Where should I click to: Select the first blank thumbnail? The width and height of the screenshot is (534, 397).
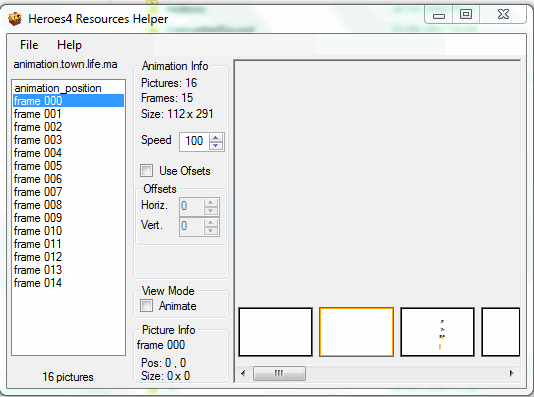[276, 332]
